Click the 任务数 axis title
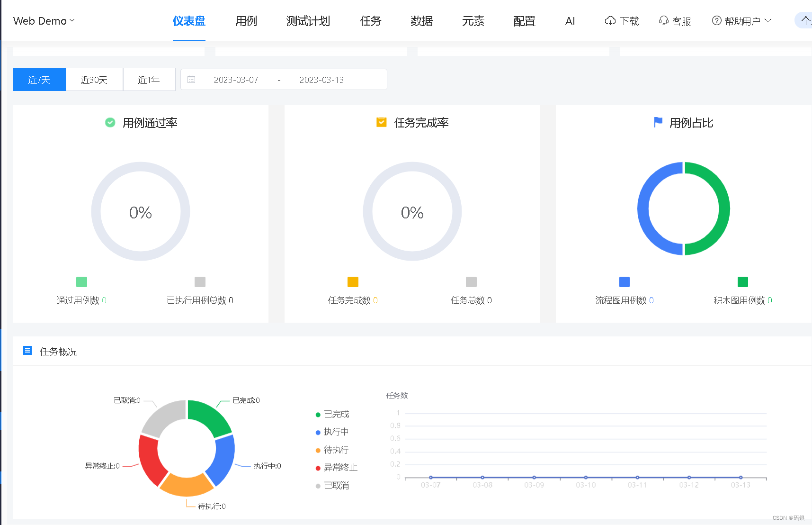This screenshot has width=812, height=525. pos(397,396)
